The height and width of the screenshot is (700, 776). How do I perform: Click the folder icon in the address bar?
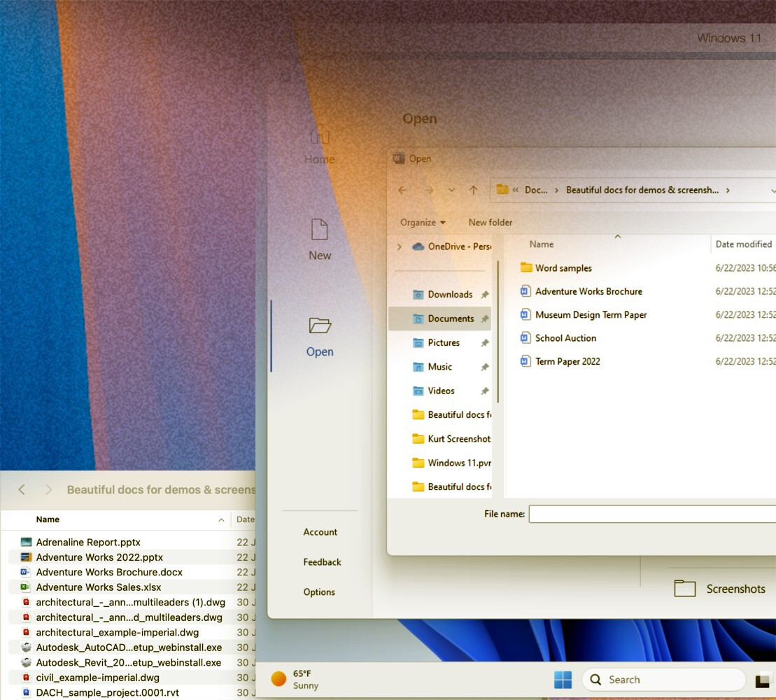click(x=502, y=189)
